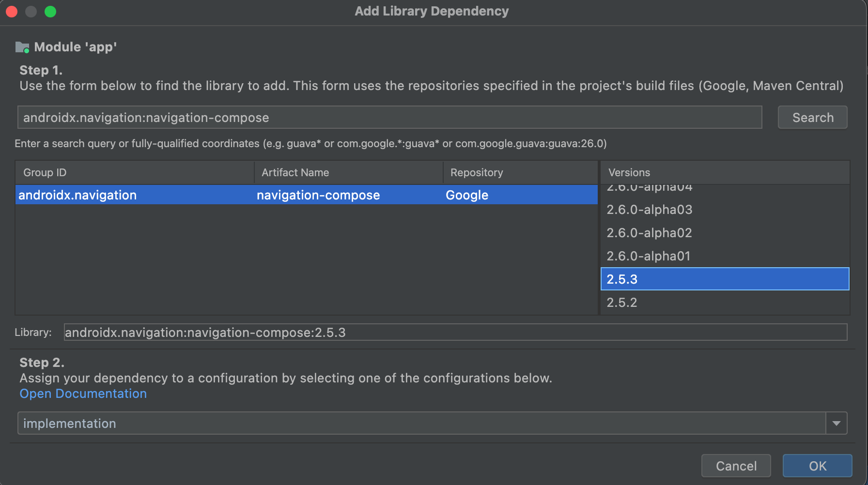Confirm with the OK button
Viewport: 868px width, 485px height.
point(818,466)
